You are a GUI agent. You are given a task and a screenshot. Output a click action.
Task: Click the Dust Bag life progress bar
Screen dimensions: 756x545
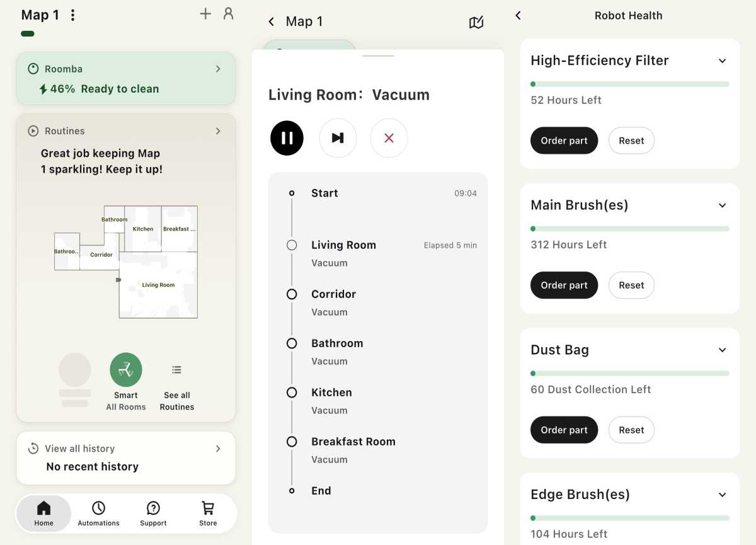pyautogui.click(x=630, y=374)
